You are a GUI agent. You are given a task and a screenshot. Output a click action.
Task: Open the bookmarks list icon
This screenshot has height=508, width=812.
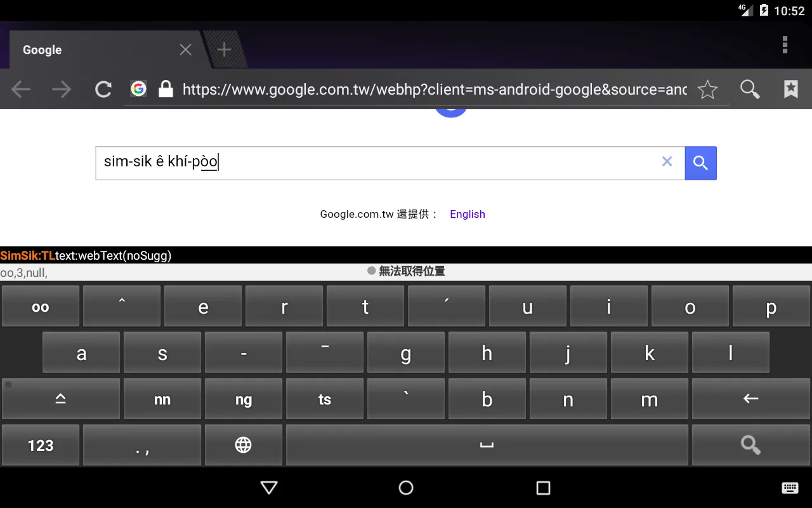coord(790,89)
